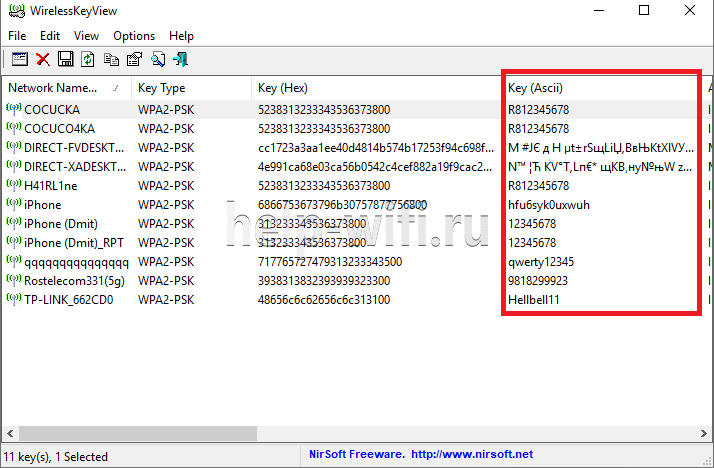Screen dimensions: 714x468
Task: Click WPA2-PSK key type in the H41RL1ne row
Action: tap(166, 186)
